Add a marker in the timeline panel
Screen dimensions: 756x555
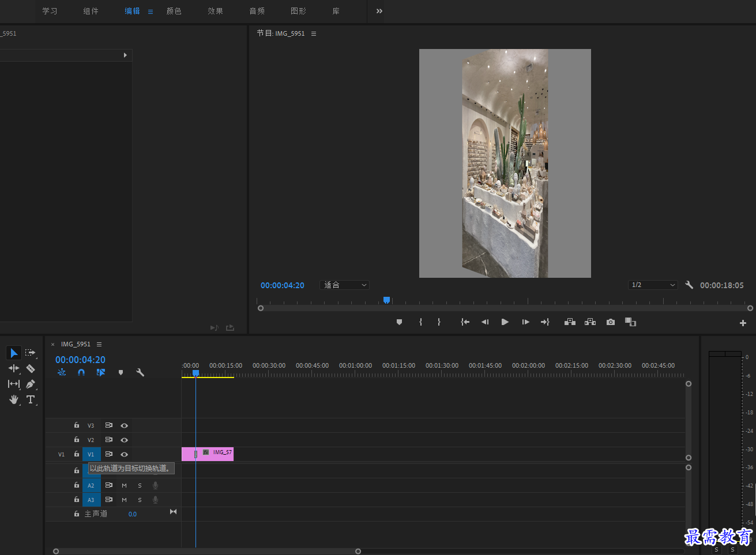(121, 372)
